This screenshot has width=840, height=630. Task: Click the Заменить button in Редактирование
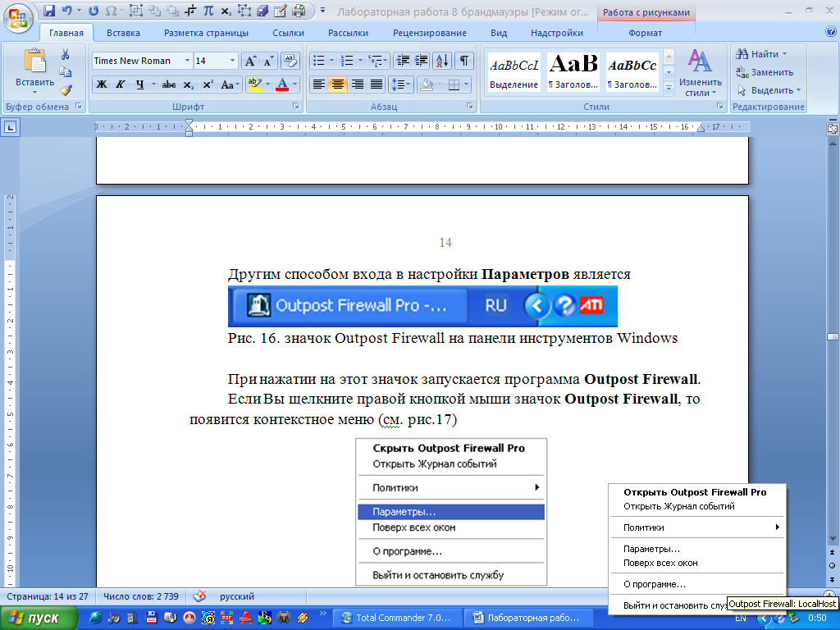point(765,72)
